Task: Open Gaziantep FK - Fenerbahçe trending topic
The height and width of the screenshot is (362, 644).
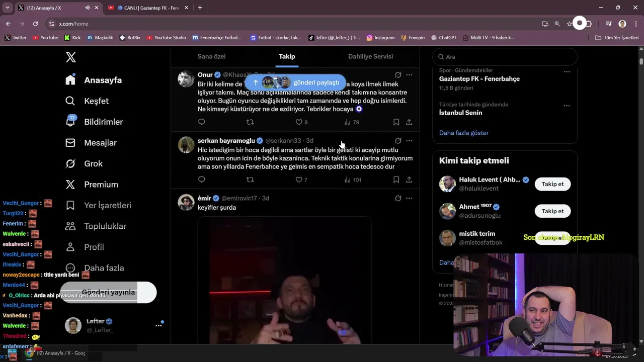Action: tap(479, 79)
